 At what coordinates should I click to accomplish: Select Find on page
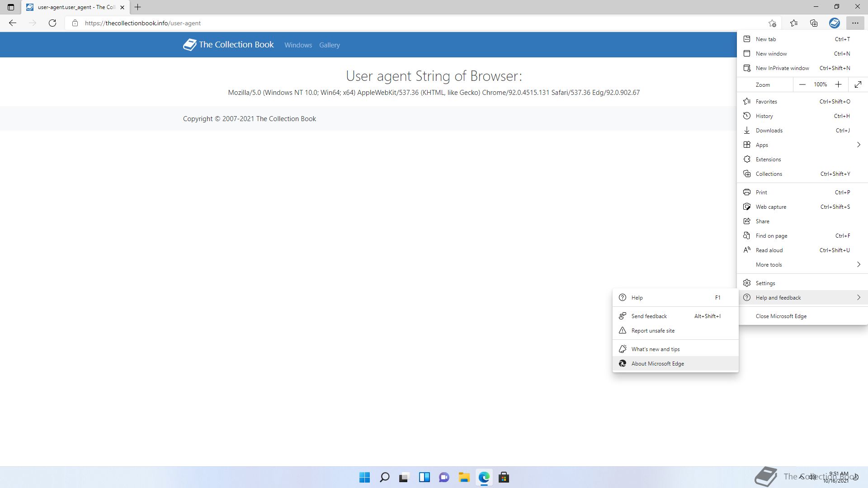pos(802,236)
